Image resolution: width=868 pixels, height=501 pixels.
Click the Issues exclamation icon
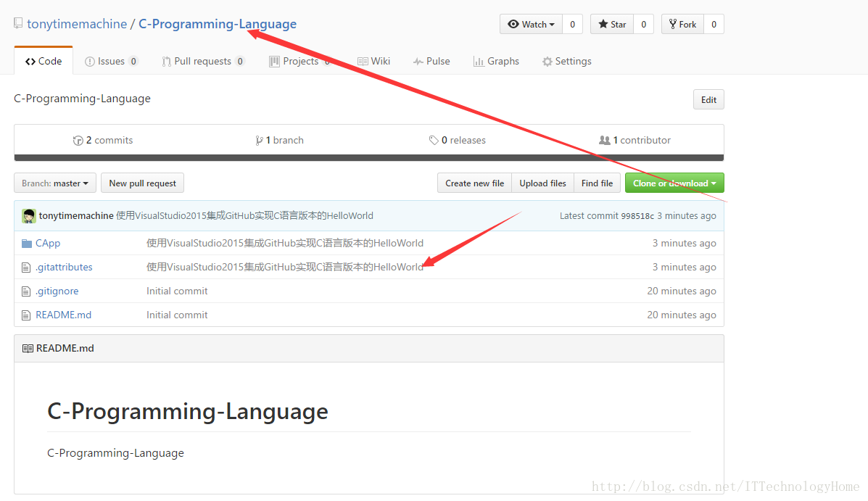click(90, 62)
